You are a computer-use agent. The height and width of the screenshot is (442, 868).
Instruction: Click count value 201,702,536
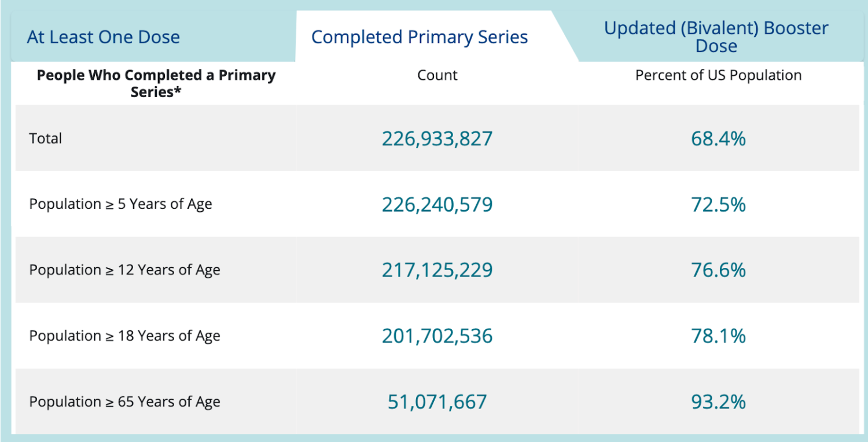tap(437, 336)
